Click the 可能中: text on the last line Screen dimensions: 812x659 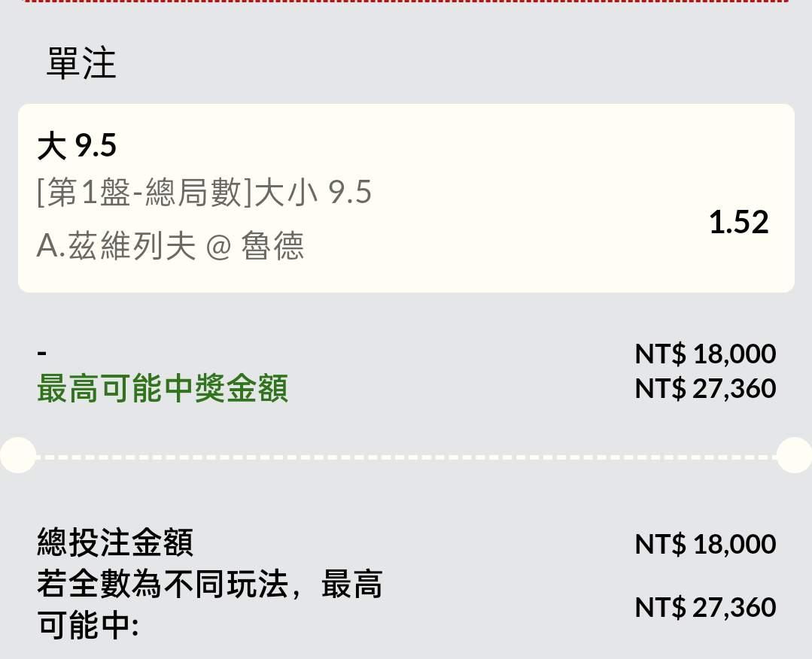(x=87, y=624)
